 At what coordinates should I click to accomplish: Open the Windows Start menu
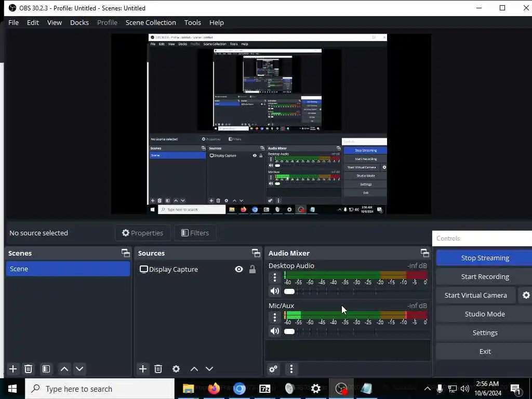point(12,389)
